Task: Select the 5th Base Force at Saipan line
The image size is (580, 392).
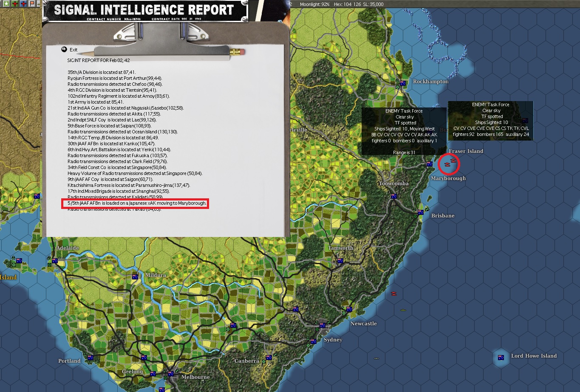Action: point(110,126)
